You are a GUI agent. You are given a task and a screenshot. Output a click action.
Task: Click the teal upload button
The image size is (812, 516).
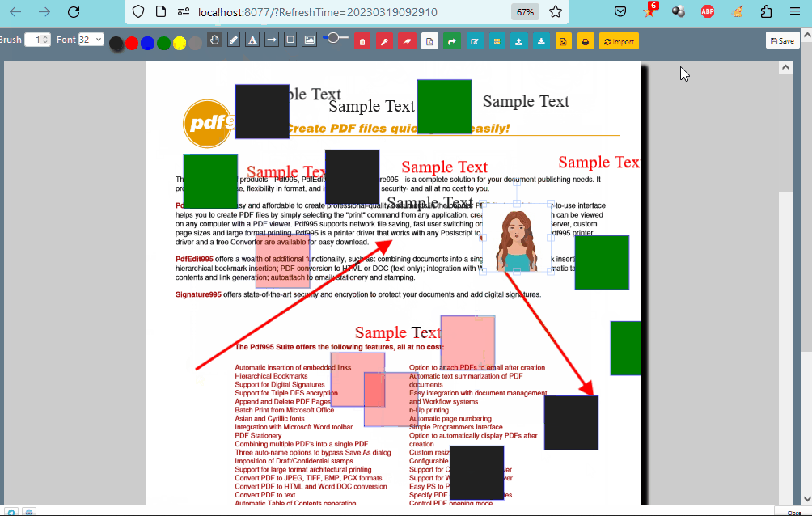[x=519, y=41]
